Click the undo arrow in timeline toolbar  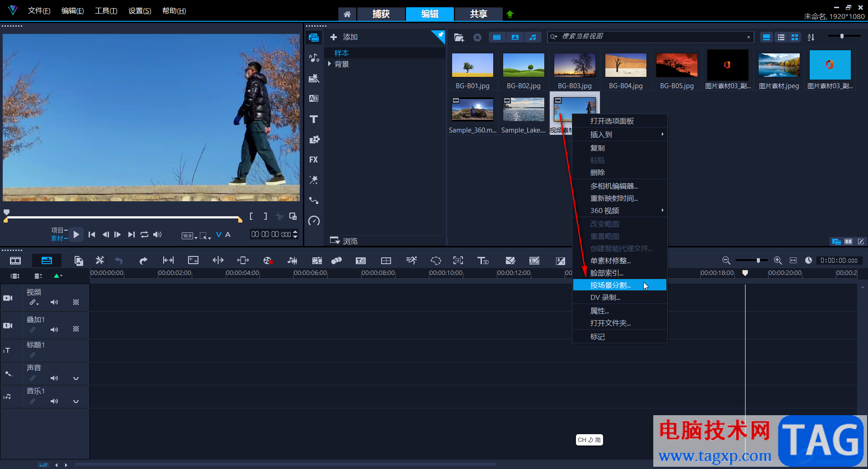coord(119,261)
